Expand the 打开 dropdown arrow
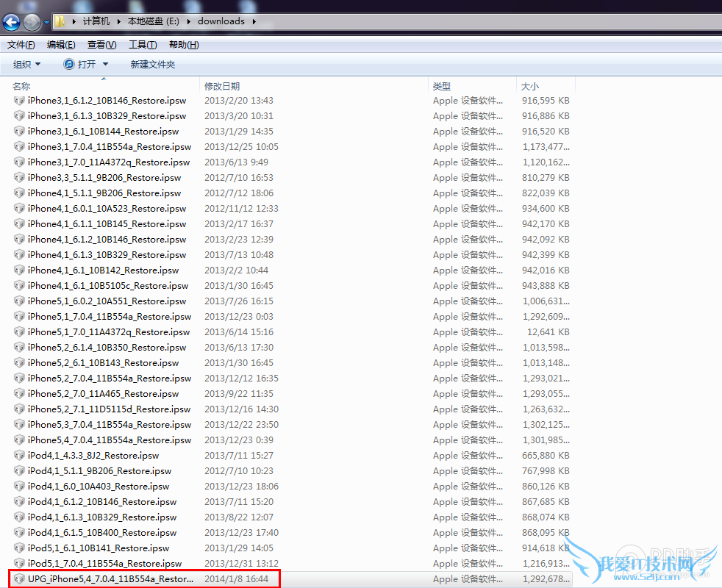 point(105,64)
